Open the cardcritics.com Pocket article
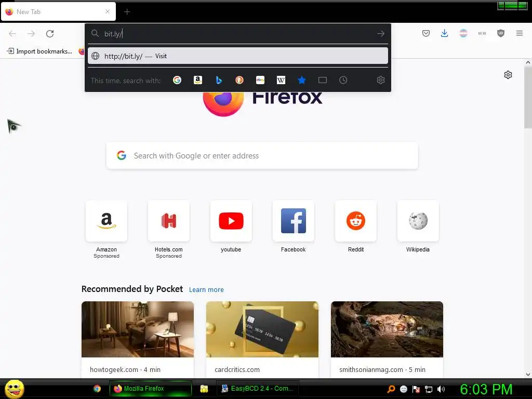 coord(262,339)
